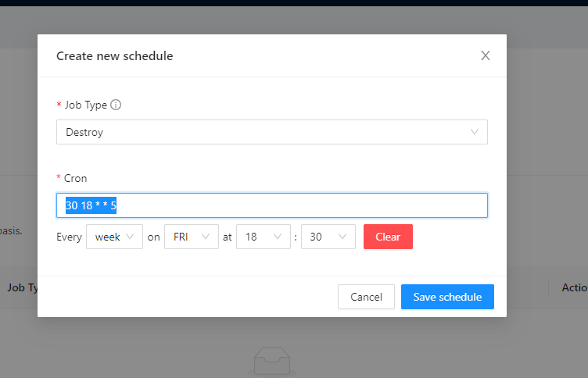Click the Every label text
Screen dimensions: 588x378
coord(69,237)
